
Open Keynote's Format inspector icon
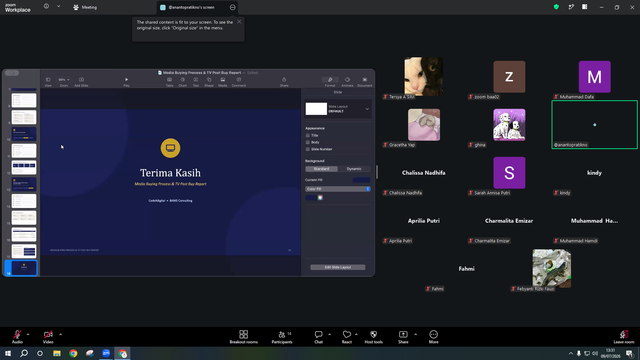coord(330,81)
